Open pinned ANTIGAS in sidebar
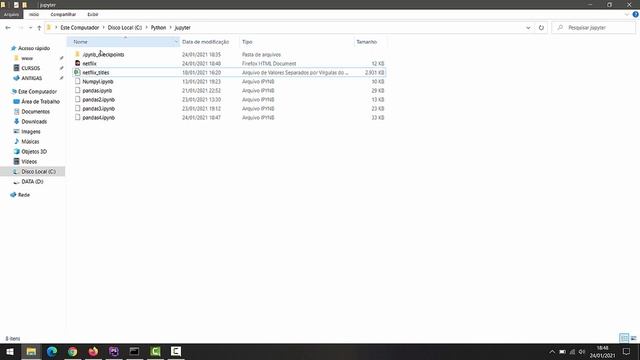 (31, 78)
